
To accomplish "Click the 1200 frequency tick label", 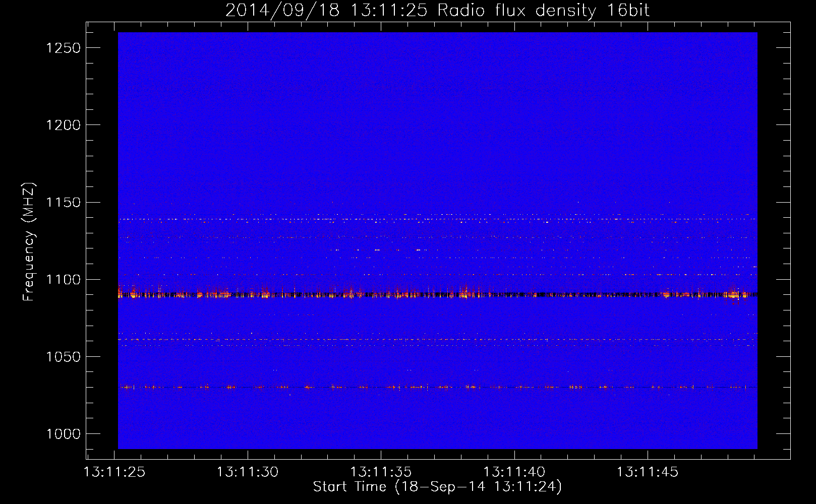I will click(63, 125).
